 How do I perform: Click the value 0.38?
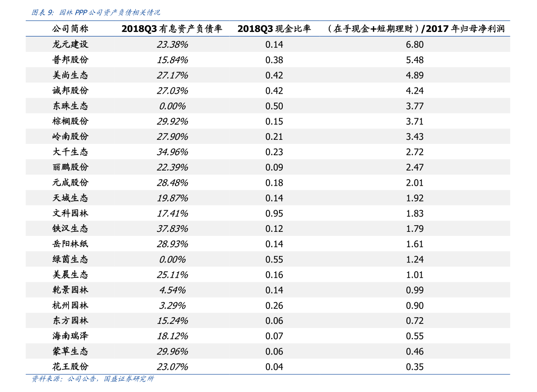(274, 60)
